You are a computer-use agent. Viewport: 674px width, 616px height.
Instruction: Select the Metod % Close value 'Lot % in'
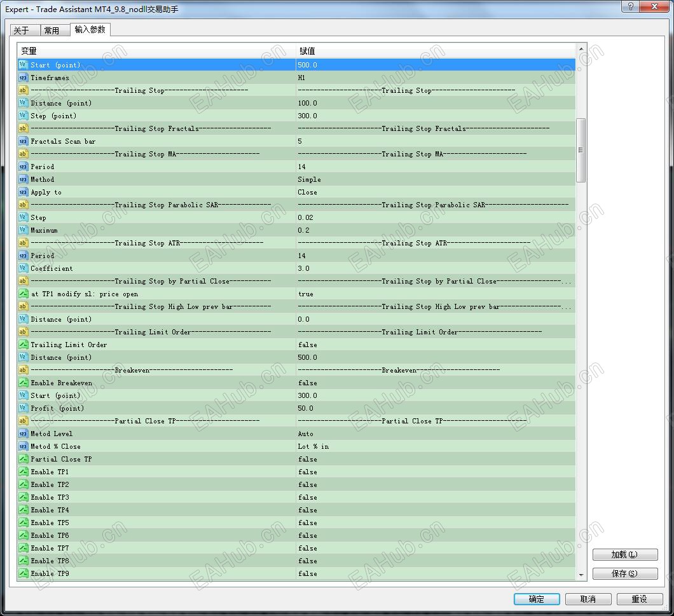pos(313,447)
